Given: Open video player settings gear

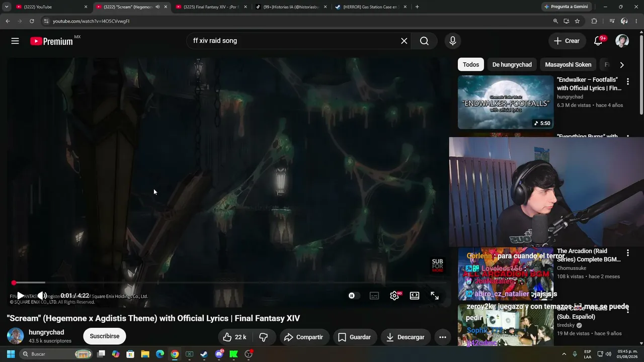Looking at the screenshot, I should 395,296.
